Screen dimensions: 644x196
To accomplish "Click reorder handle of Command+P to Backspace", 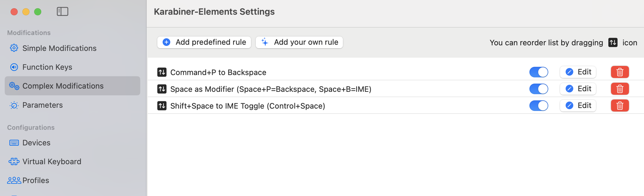I will click(162, 72).
